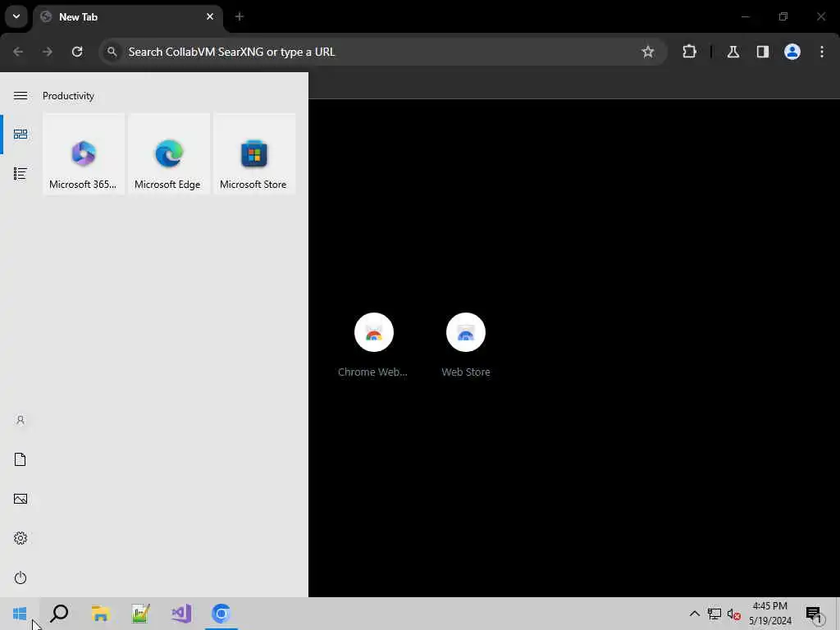Open Visual Studio from taskbar
Viewport: 840px width, 630px height.
(x=181, y=614)
